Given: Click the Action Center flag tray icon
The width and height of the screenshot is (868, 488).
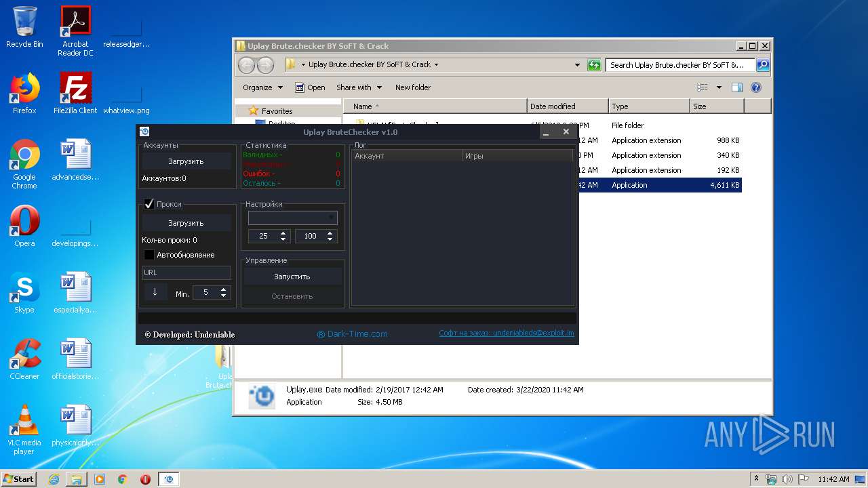Looking at the screenshot, I should click(x=804, y=479).
